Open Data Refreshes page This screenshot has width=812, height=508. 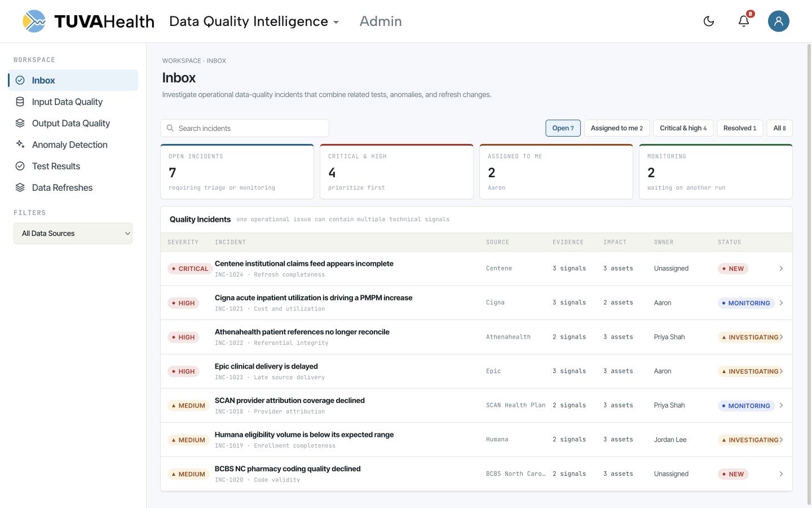pyautogui.click(x=73, y=187)
